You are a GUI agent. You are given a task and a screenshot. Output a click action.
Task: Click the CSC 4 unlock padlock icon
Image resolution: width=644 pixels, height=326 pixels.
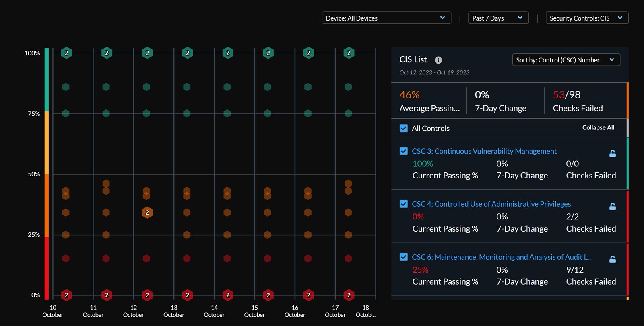tap(612, 207)
